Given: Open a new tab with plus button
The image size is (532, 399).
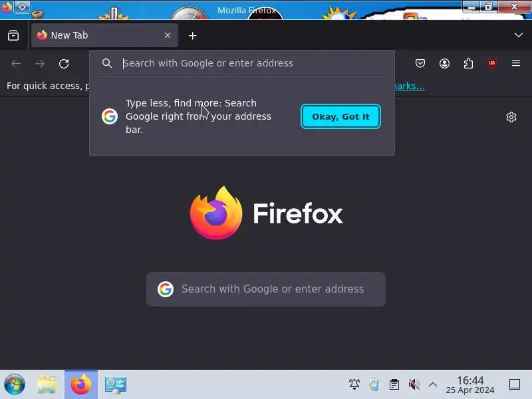Looking at the screenshot, I should tap(192, 36).
